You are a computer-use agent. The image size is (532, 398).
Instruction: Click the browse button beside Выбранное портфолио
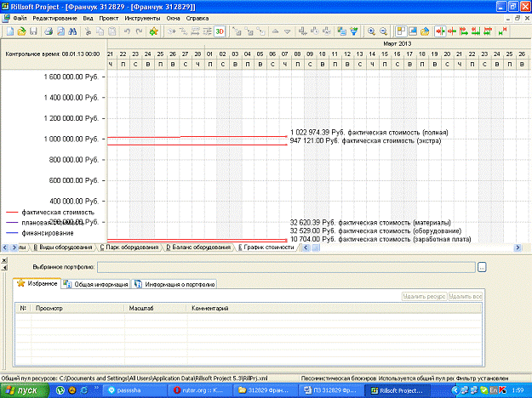[x=482, y=267]
